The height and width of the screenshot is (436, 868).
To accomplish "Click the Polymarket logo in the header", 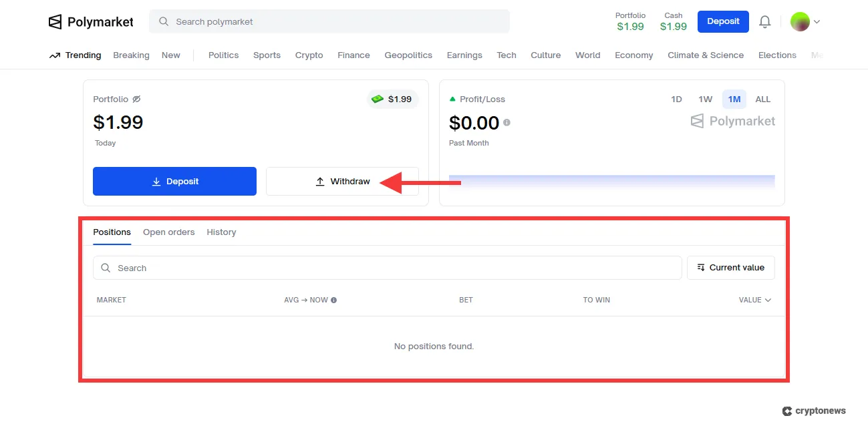I will (x=91, y=21).
